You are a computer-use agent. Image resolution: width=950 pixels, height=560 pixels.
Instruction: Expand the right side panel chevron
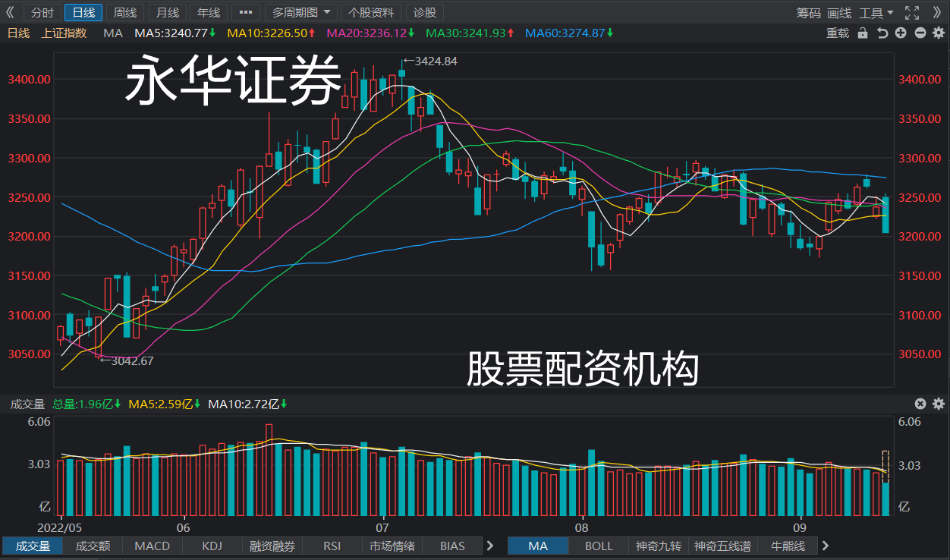936,12
